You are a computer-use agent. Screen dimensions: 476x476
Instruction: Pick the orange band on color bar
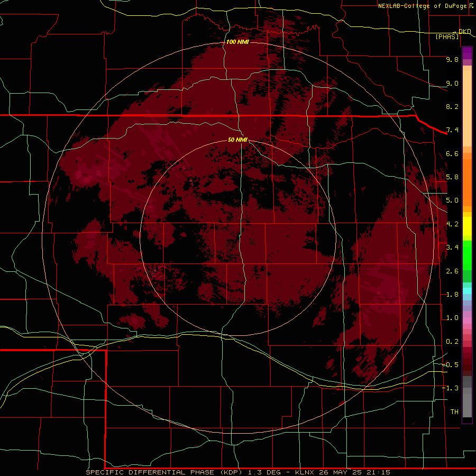click(467, 182)
